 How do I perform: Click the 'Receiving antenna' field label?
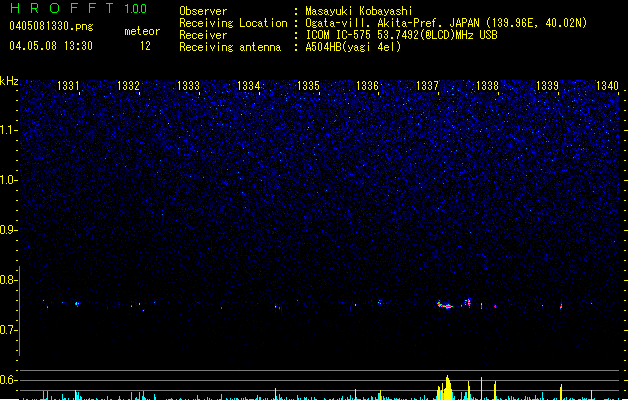pyautogui.click(x=230, y=47)
